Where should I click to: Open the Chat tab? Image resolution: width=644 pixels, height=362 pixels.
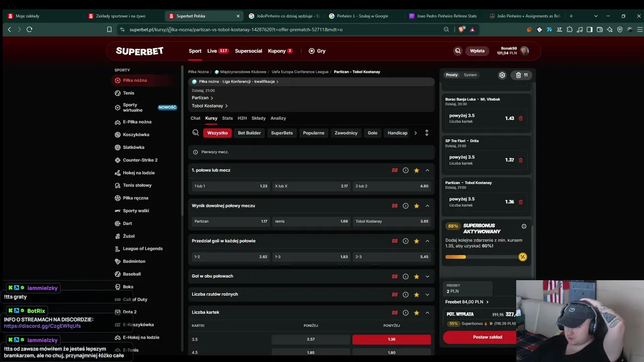click(195, 118)
